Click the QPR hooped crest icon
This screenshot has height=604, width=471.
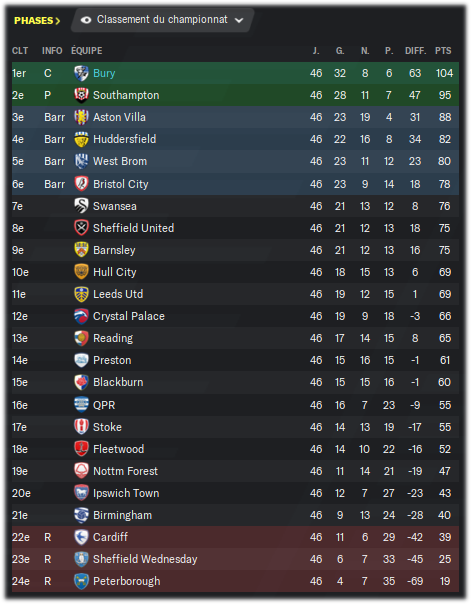[81, 405]
